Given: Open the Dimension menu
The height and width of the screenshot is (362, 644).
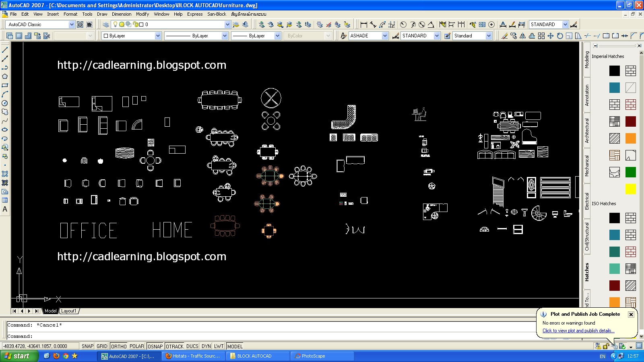Looking at the screenshot, I should pos(122,14).
